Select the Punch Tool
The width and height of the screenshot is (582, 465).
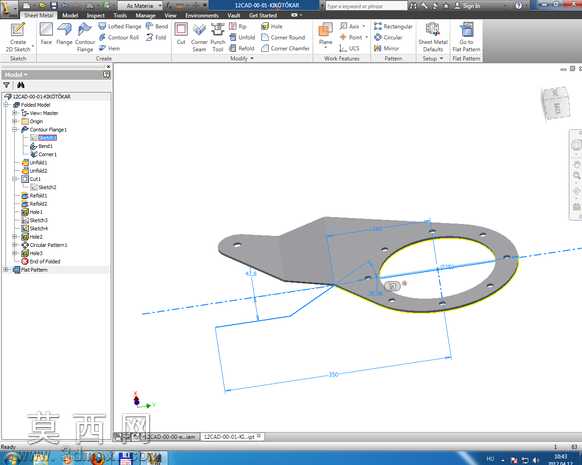[218, 36]
